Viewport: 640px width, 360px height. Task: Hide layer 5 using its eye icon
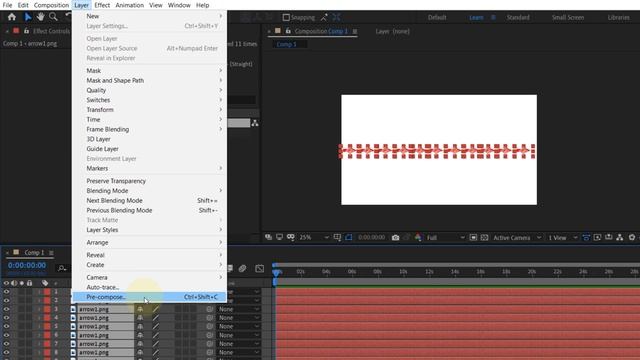point(6,326)
